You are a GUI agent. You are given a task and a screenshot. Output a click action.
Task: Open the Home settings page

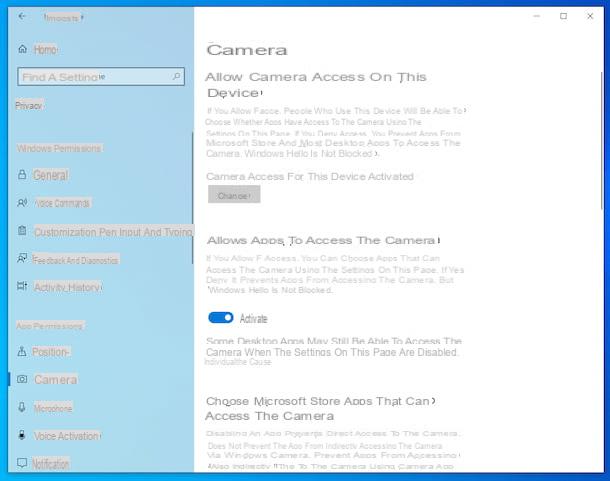tap(46, 49)
